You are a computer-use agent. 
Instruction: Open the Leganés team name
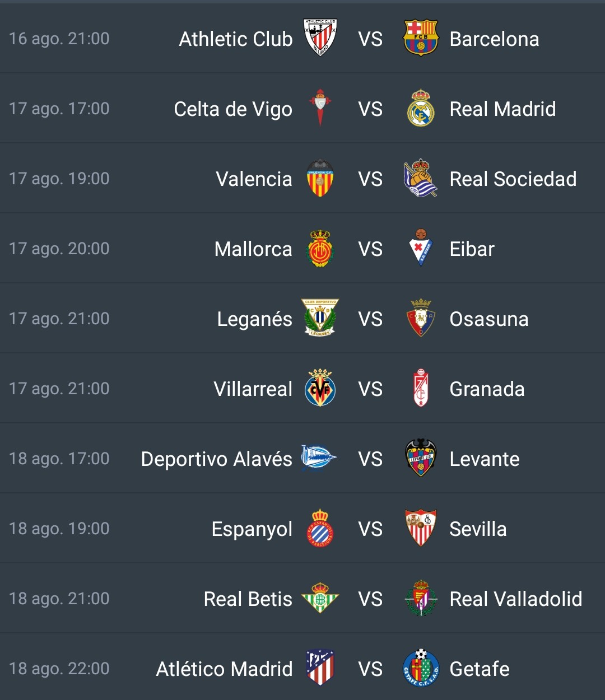click(x=254, y=319)
